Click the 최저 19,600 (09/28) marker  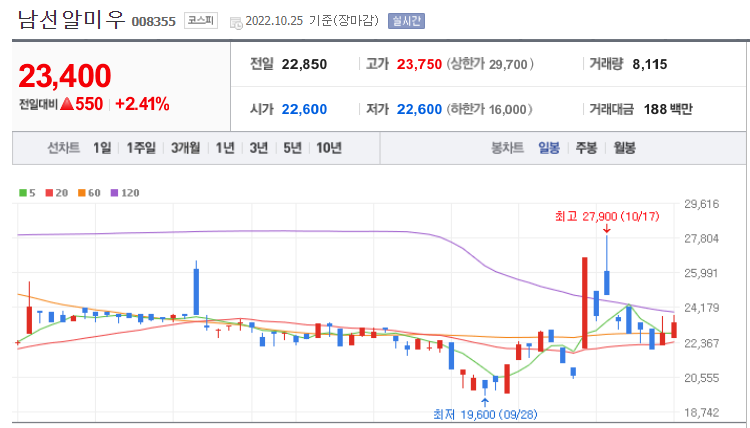point(485,414)
